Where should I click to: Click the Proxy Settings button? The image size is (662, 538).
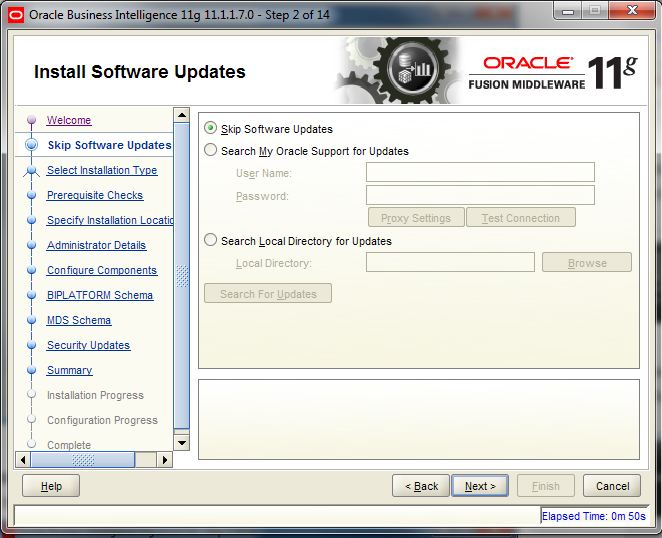pos(416,217)
